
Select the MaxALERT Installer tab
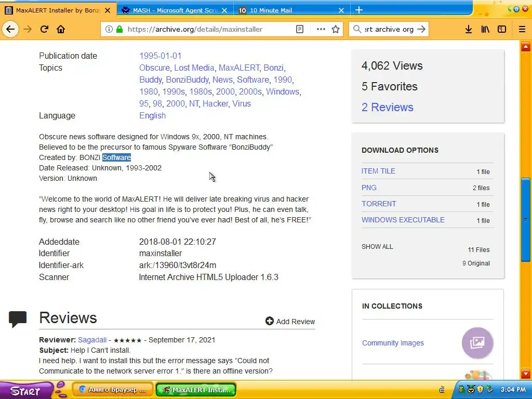pos(58,10)
